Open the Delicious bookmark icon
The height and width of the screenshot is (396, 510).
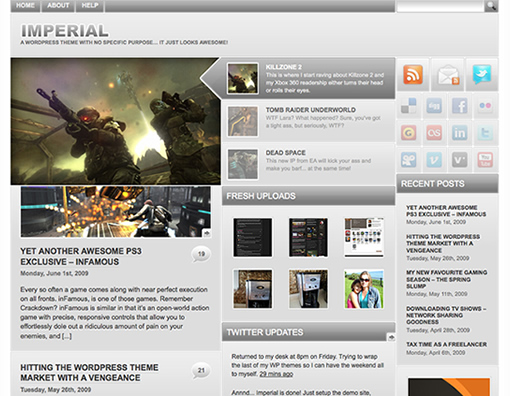pyautogui.click(x=409, y=106)
